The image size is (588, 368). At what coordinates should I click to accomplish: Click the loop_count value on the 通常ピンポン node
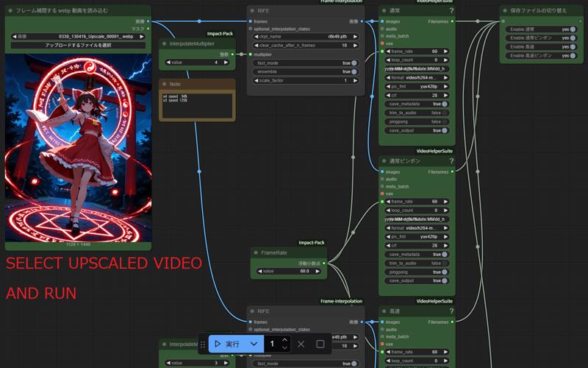[x=436, y=210]
